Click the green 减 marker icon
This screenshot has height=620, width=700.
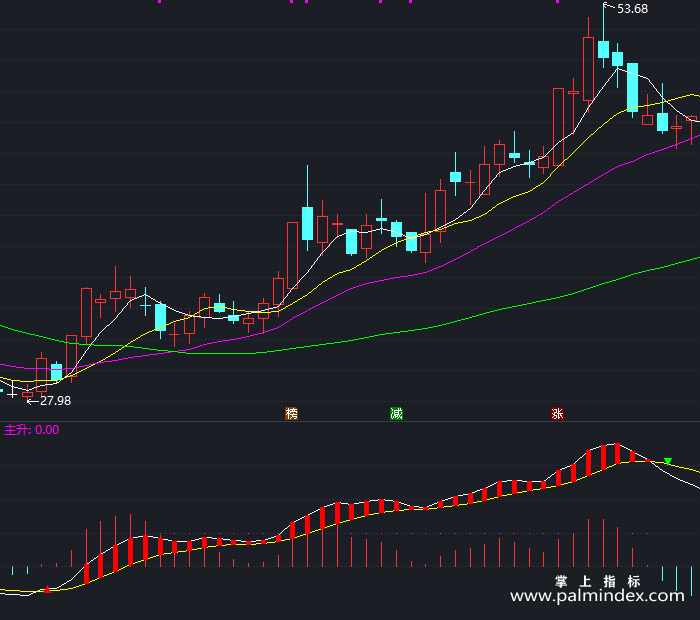pyautogui.click(x=396, y=414)
